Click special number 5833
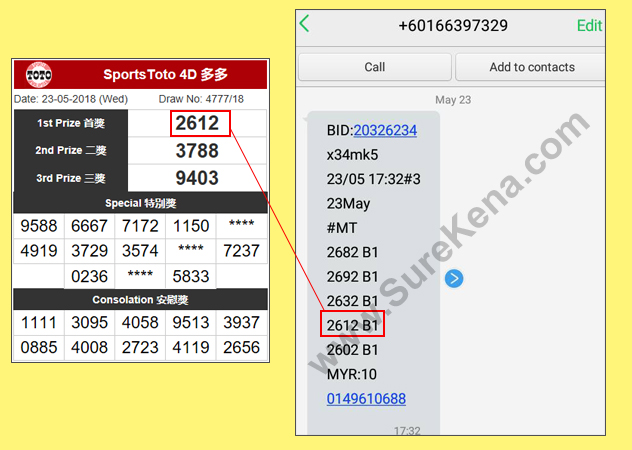The height and width of the screenshot is (450, 632). (x=191, y=277)
